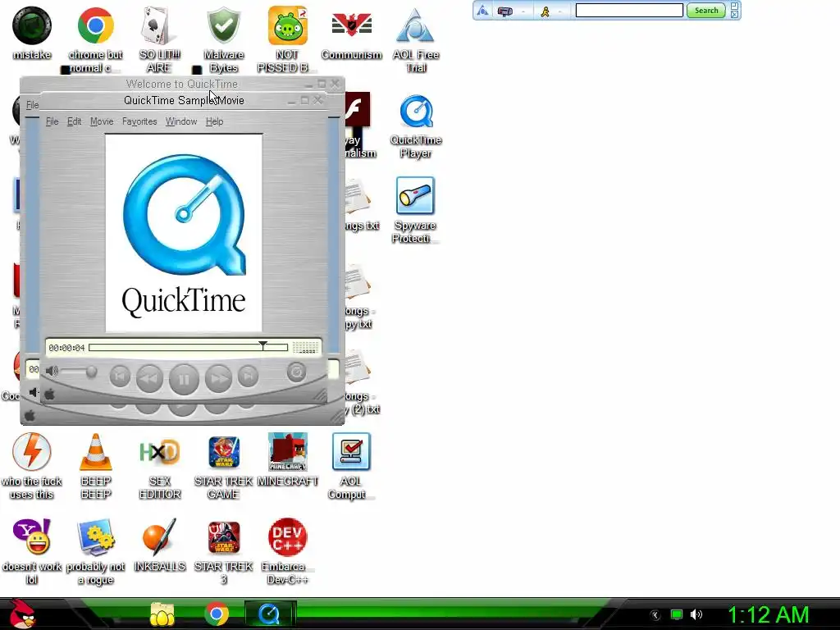Image resolution: width=840 pixels, height=630 pixels.
Task: Open the File menu of the Welcome to QuickTime window
Action: (x=32, y=105)
